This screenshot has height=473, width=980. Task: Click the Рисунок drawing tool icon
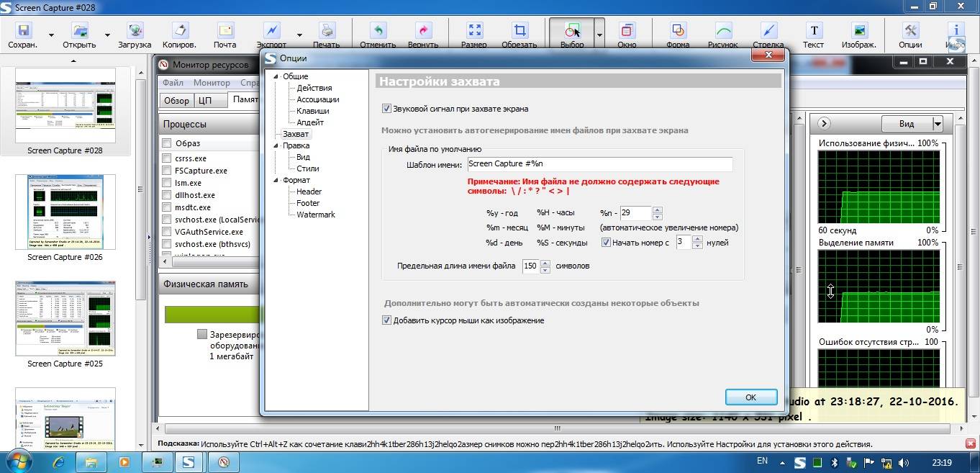(x=722, y=31)
